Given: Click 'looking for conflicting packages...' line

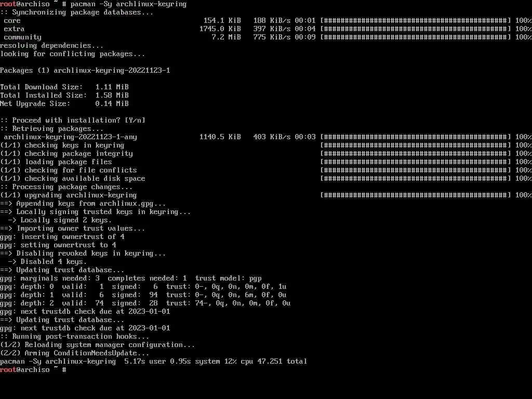Looking at the screenshot, I should 72,54.
